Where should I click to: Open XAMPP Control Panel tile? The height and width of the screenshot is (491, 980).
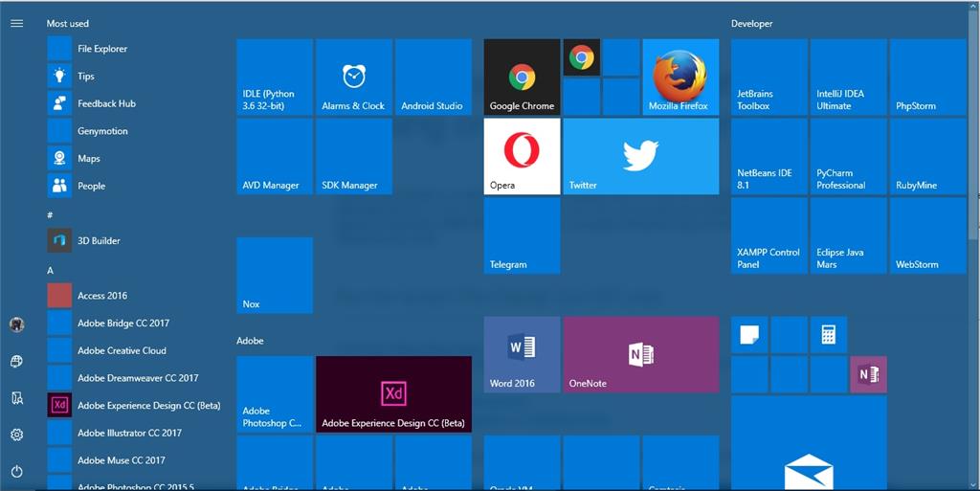coord(769,236)
